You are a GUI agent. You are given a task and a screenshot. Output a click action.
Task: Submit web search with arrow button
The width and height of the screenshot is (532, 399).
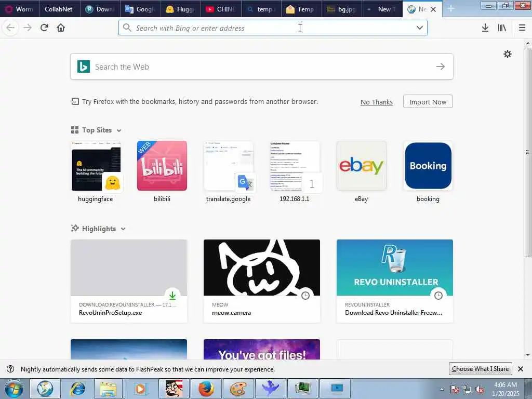(441, 66)
